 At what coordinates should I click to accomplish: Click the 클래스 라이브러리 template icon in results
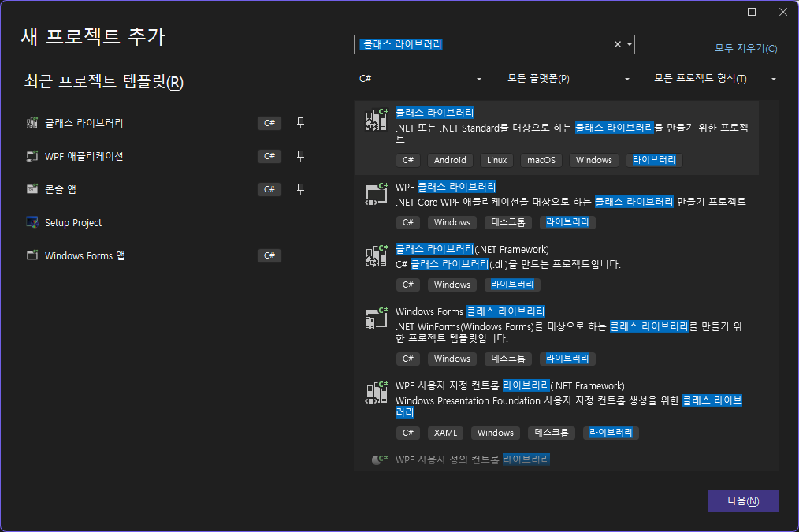[377, 119]
